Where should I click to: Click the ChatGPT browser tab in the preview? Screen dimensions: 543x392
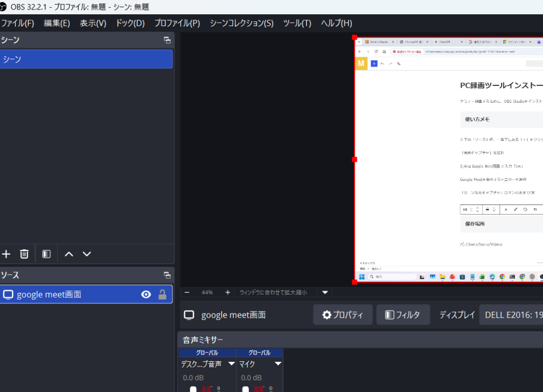[x=448, y=42]
